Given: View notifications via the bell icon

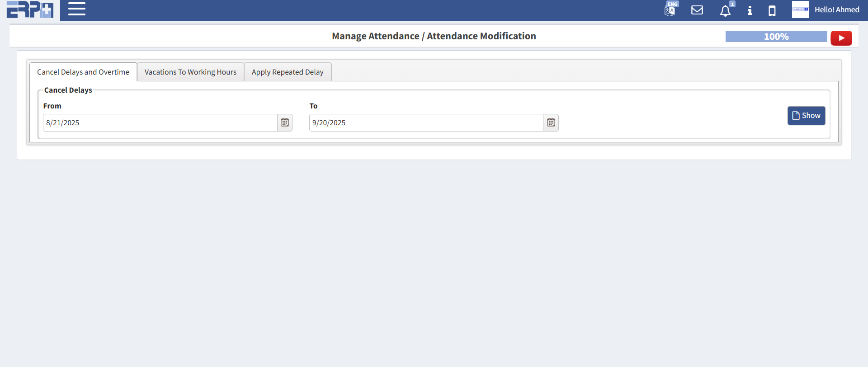Looking at the screenshot, I should (725, 10).
